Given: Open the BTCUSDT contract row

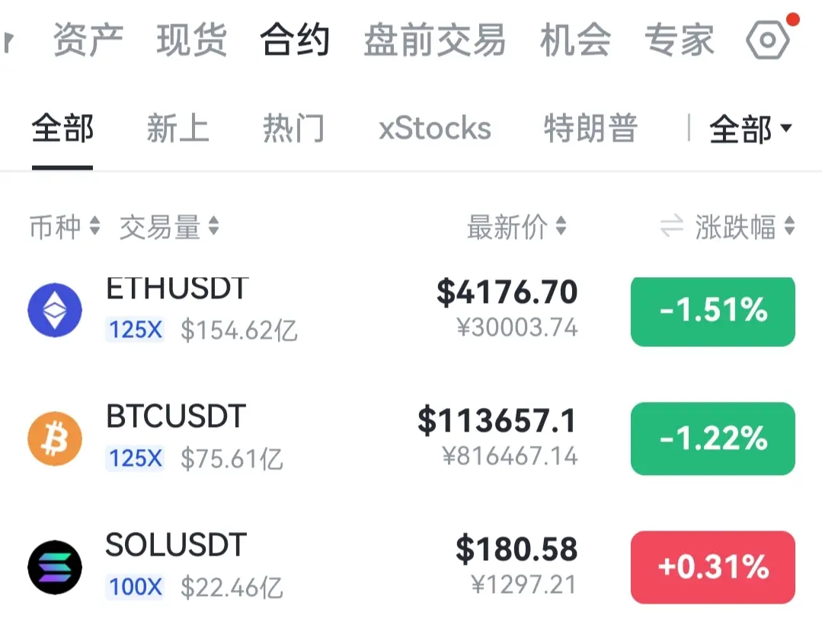Looking at the screenshot, I should [411, 438].
